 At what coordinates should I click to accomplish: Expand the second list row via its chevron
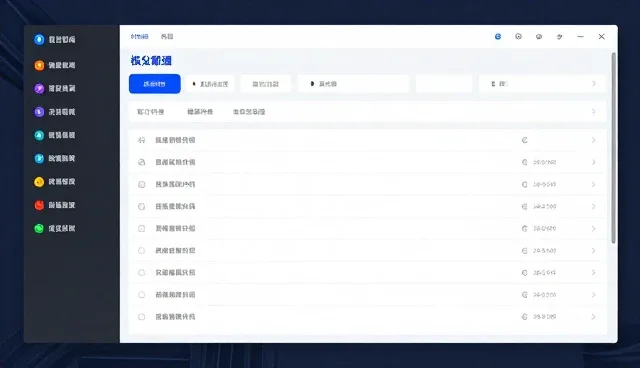pyautogui.click(x=594, y=162)
